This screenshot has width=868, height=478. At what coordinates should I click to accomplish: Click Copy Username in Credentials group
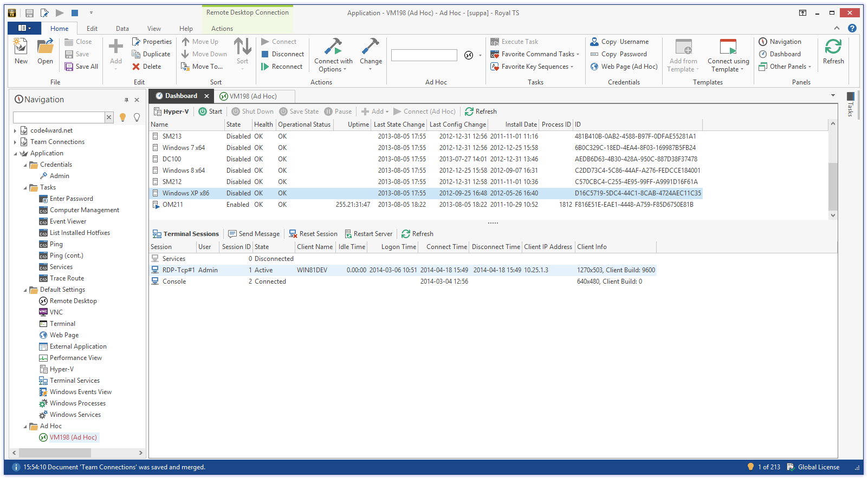(x=619, y=42)
